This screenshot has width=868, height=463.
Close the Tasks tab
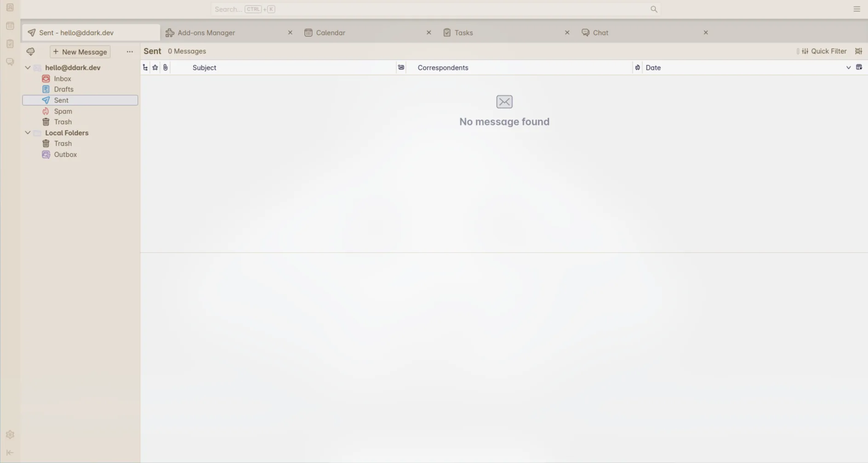click(567, 33)
